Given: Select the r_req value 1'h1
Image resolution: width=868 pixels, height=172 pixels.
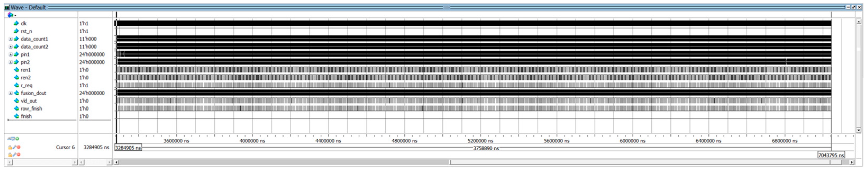Looking at the screenshot, I should tap(84, 85).
